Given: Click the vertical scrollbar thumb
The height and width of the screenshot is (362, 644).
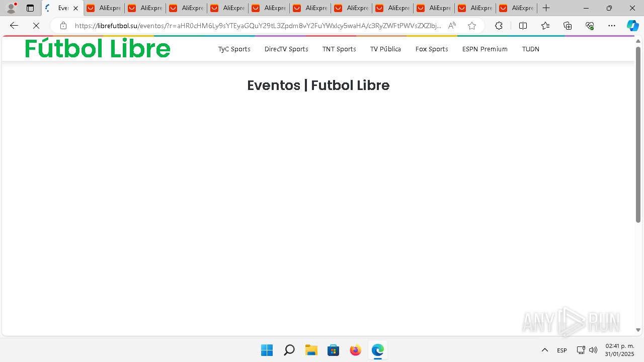Looking at the screenshot, I should tap(638, 135).
